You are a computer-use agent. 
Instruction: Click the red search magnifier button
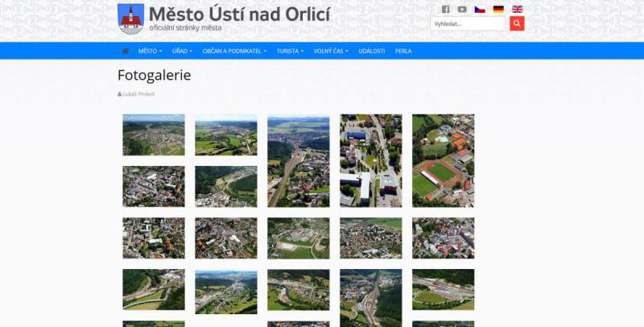(x=517, y=23)
